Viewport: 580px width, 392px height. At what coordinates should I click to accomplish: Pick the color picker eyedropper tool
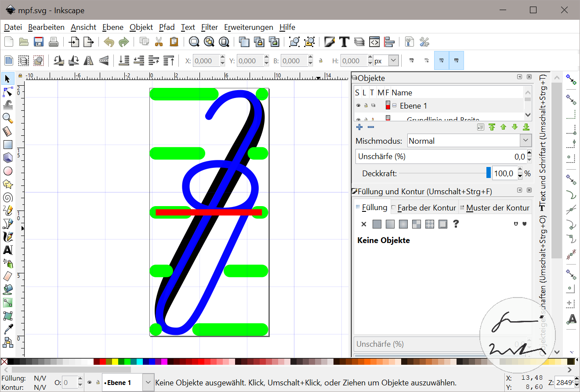[7, 329]
